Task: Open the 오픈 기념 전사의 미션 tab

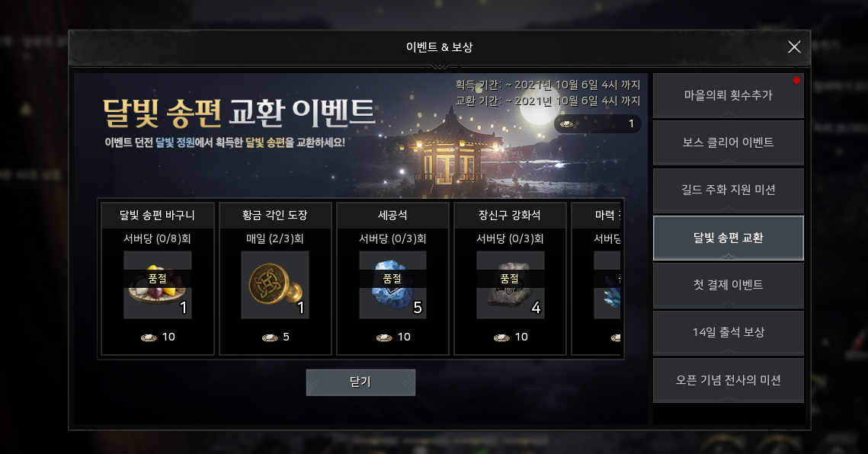Action: (729, 380)
